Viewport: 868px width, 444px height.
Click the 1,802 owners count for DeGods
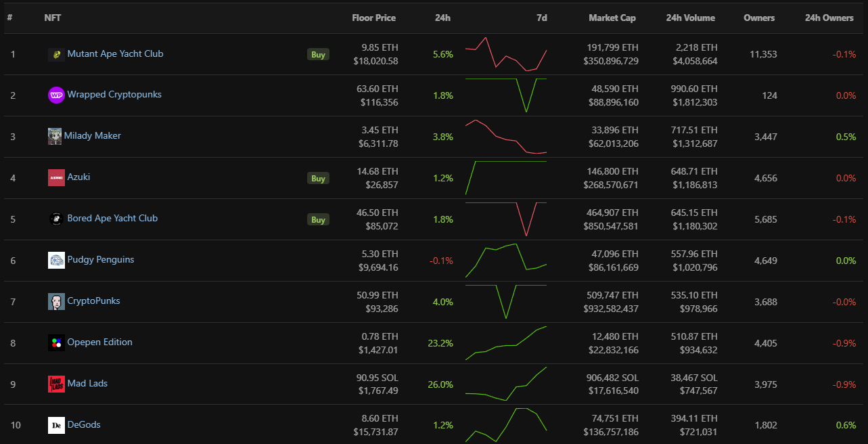tap(766, 425)
